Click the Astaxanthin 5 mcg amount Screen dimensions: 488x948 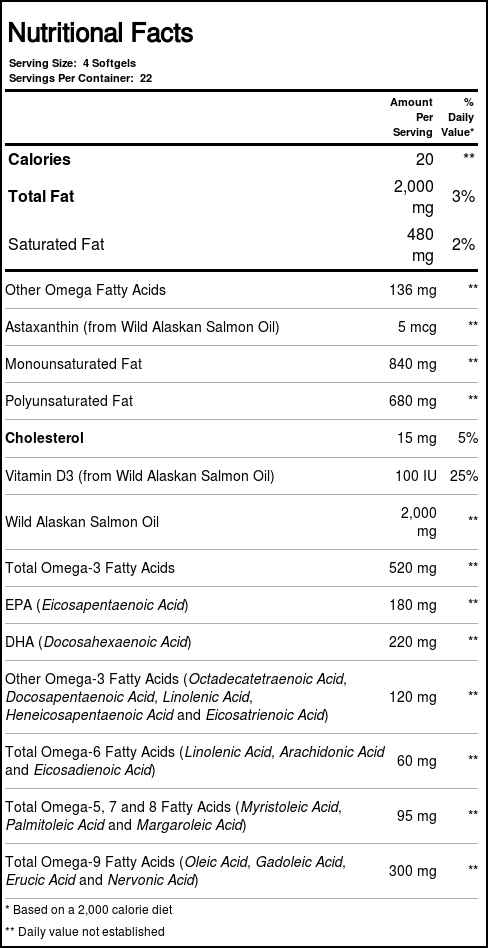pyautogui.click(x=417, y=328)
